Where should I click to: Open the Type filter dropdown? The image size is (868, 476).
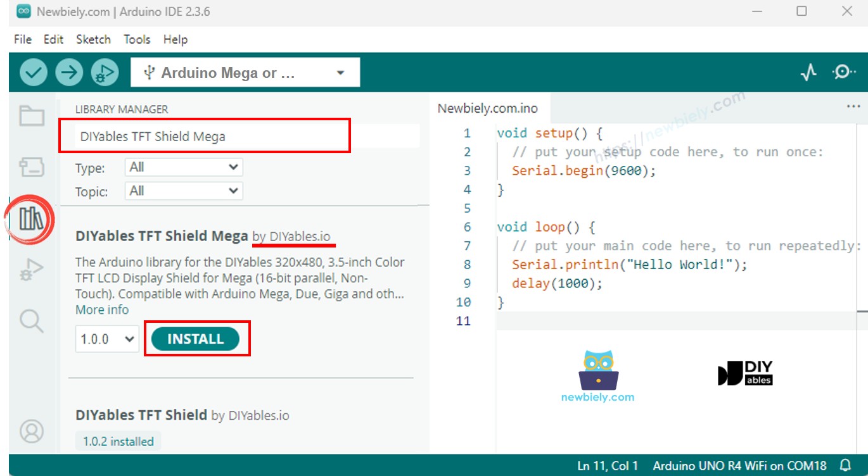coord(184,167)
